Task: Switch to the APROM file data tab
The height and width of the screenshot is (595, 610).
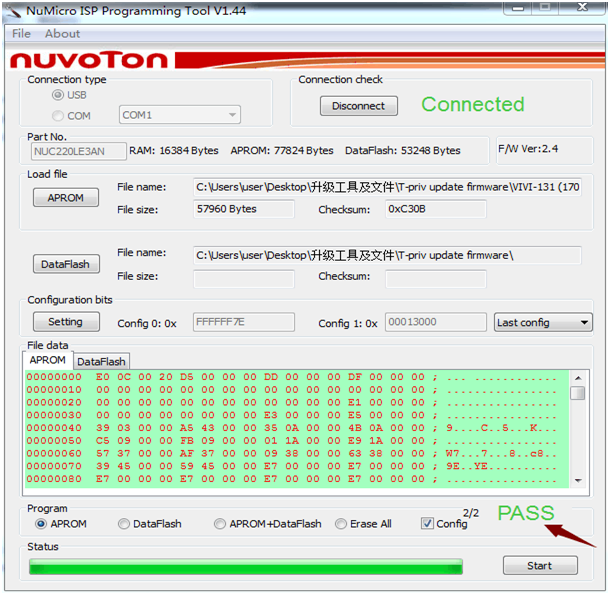Action: coord(48,360)
